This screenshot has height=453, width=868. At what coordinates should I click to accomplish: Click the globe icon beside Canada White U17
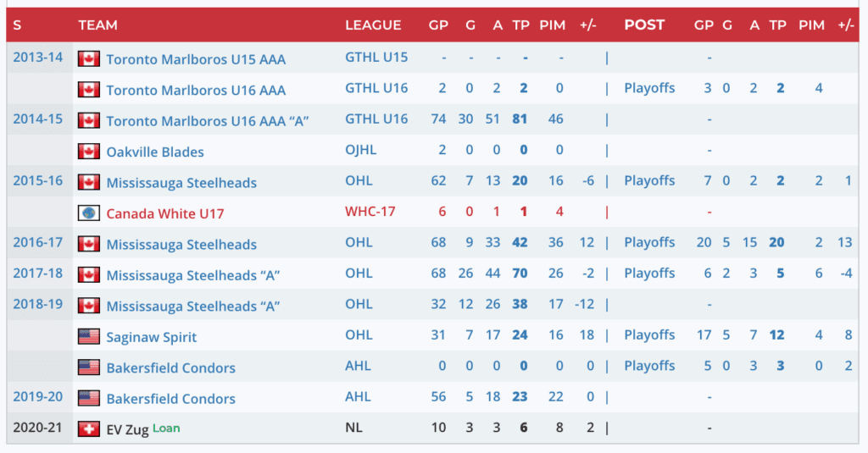pos(89,213)
